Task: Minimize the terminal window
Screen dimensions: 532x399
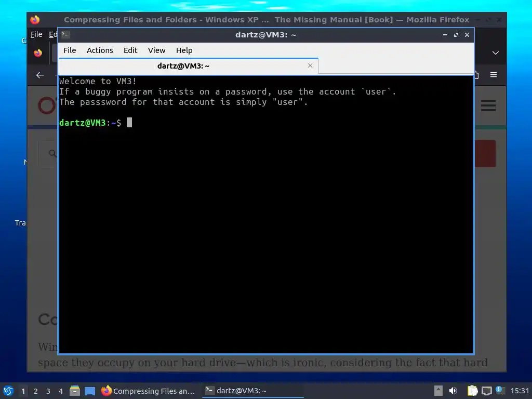Action: coord(445,35)
